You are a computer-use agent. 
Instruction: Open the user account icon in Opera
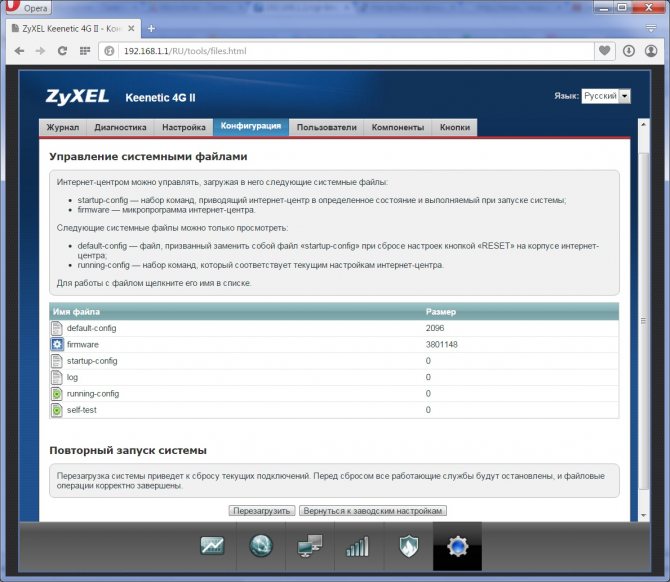click(x=651, y=51)
